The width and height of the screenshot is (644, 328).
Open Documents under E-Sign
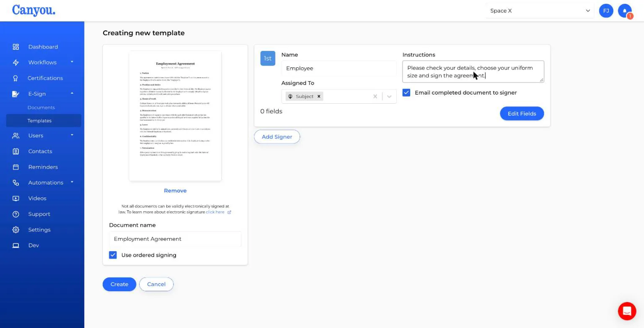point(41,108)
